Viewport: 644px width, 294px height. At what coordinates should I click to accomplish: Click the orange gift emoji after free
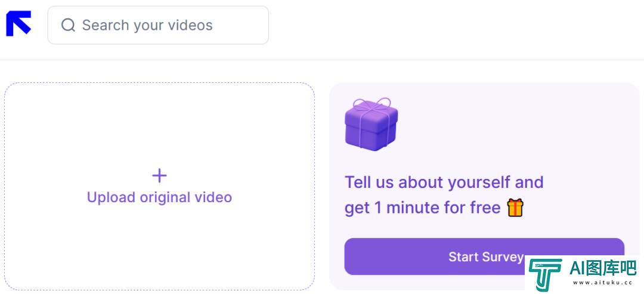(x=515, y=208)
